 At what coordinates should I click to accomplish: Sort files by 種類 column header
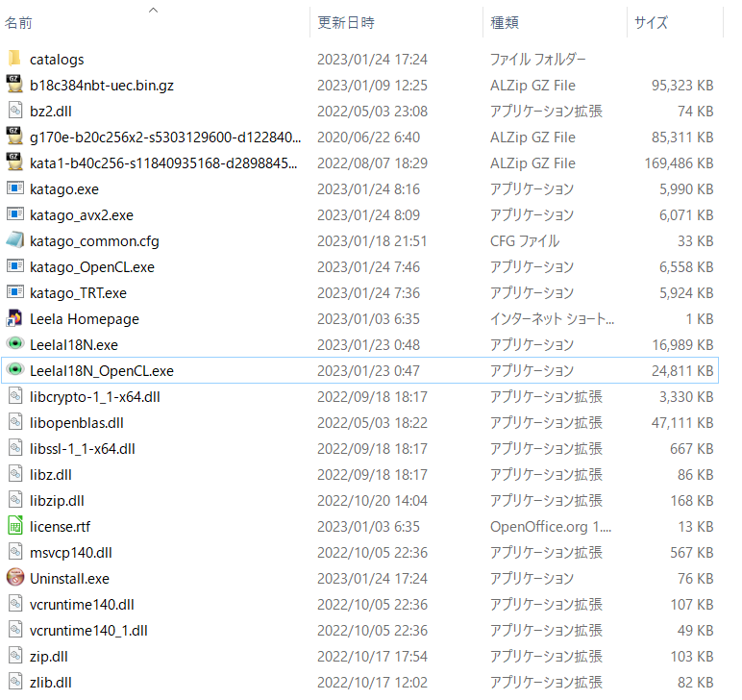pos(505,22)
